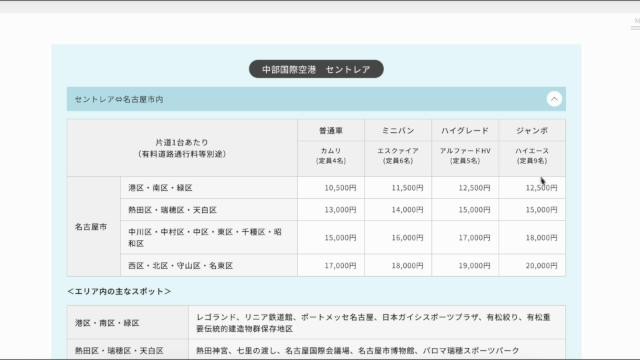640x360 pixels.
Task: Select the 港区・南区・緑区 fare table row label
Action: pos(209,188)
